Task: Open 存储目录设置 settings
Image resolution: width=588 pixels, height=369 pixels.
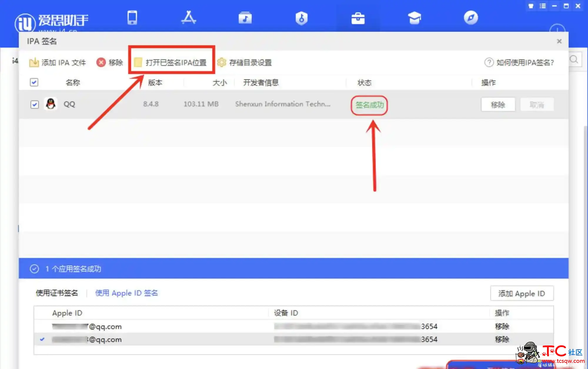Action: pos(244,63)
